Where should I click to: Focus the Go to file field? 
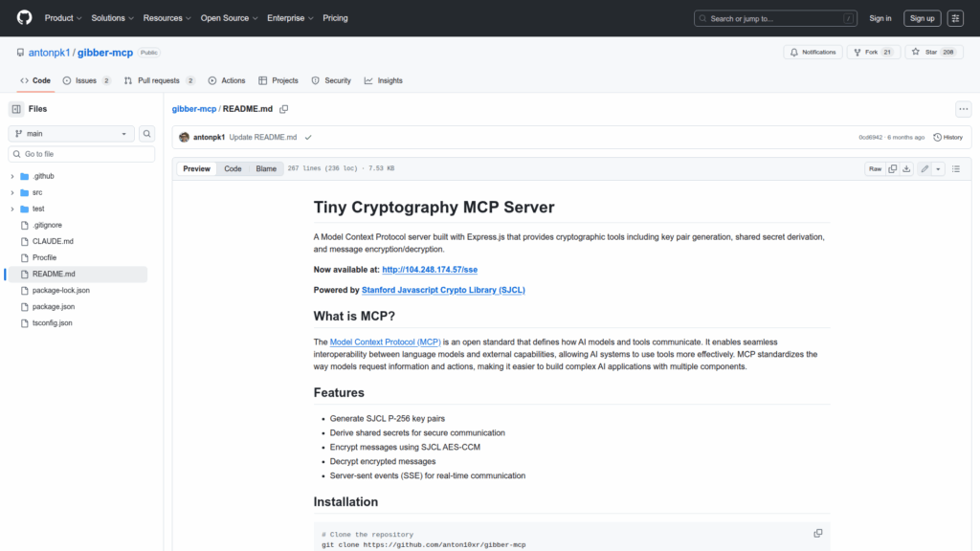point(81,154)
